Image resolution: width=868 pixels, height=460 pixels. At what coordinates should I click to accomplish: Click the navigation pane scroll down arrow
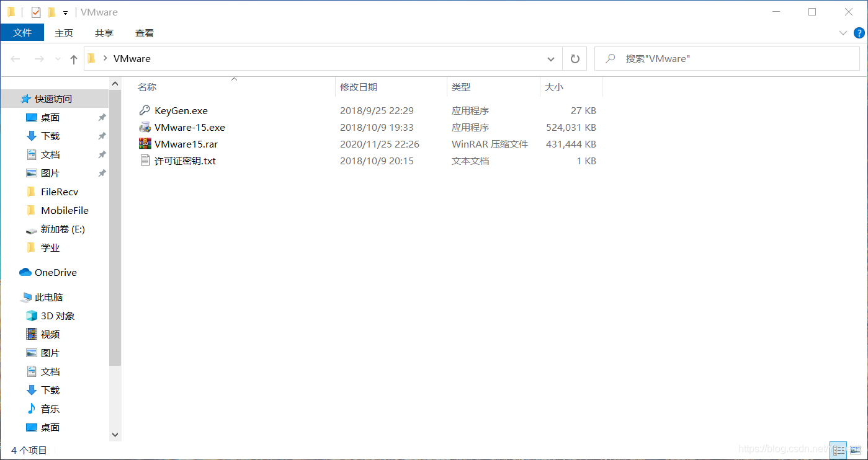pos(115,435)
